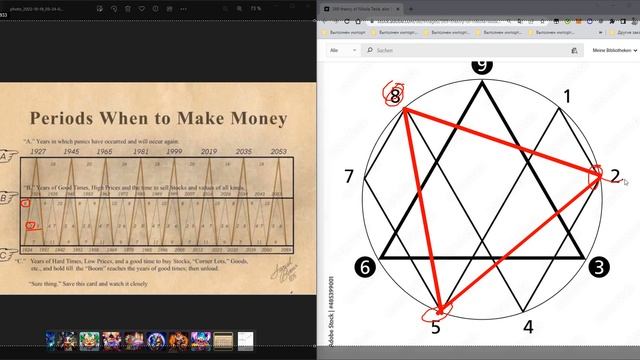
Task: Select the green-toned artwork thumbnail in filmstrip
Action: 89,341
